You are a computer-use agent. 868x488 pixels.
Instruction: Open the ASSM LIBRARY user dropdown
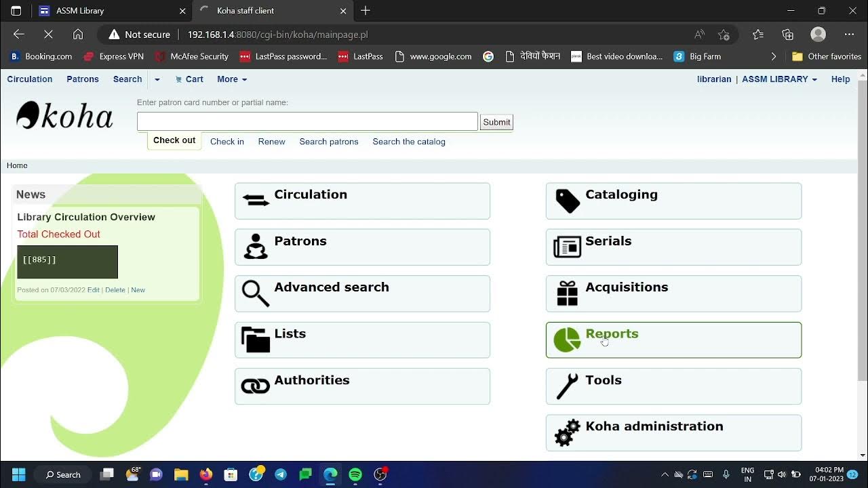tap(779, 79)
